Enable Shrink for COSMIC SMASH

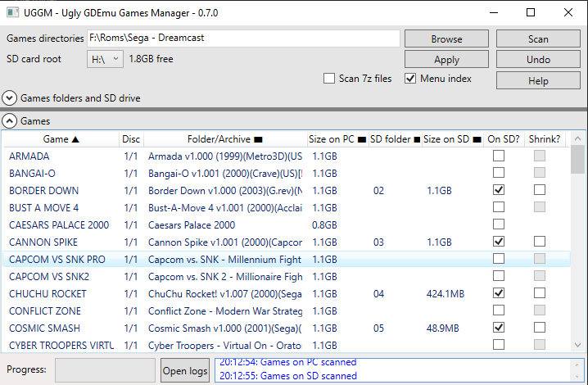coord(540,328)
